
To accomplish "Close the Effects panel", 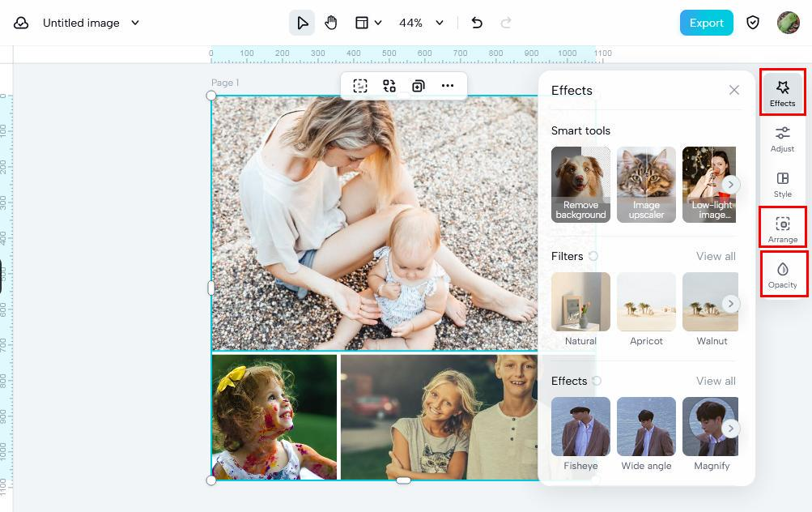I will [x=734, y=90].
